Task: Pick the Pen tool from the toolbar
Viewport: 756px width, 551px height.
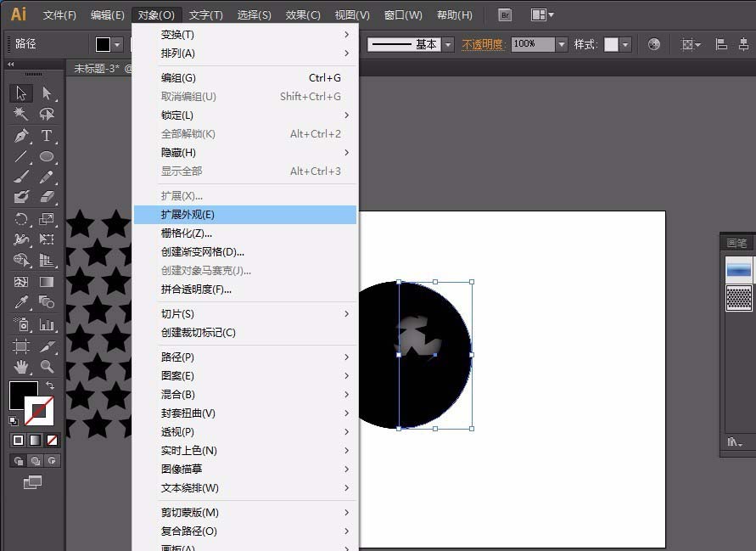Action: tap(21, 135)
